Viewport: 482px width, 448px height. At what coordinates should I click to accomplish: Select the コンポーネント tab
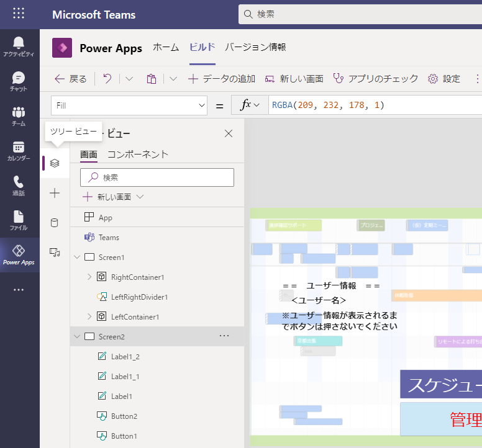[138, 154]
